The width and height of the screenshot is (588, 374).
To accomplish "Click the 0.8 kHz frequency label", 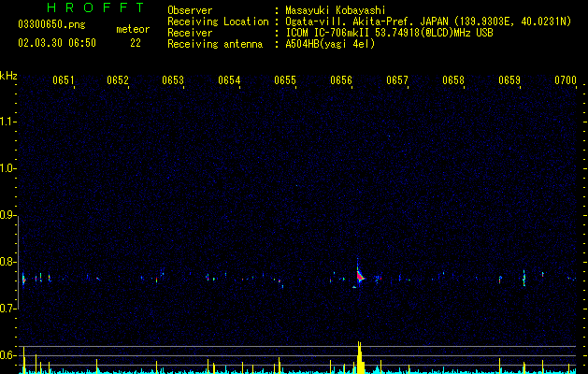I will pos(7,262).
